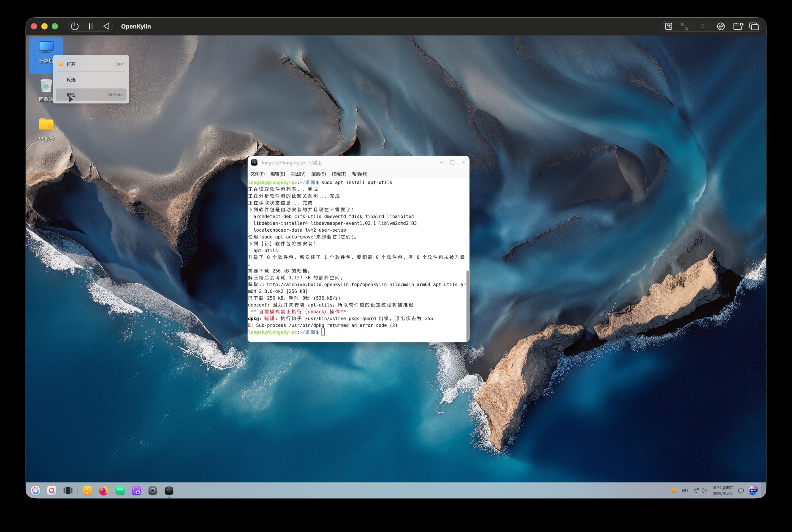
Task: Click the capture keyboard input icon
Action: pos(669,27)
